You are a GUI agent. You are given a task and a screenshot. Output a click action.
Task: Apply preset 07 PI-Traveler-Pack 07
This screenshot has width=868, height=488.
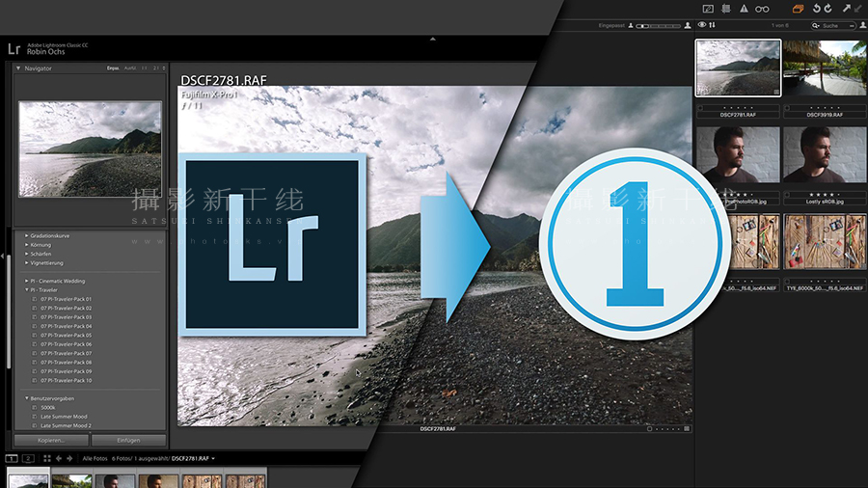tap(66, 353)
